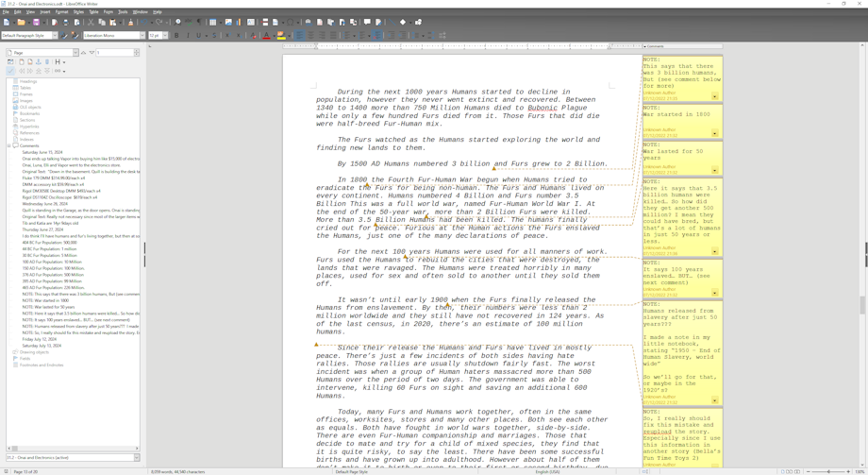
Task: Open the Format menu
Action: click(x=61, y=12)
